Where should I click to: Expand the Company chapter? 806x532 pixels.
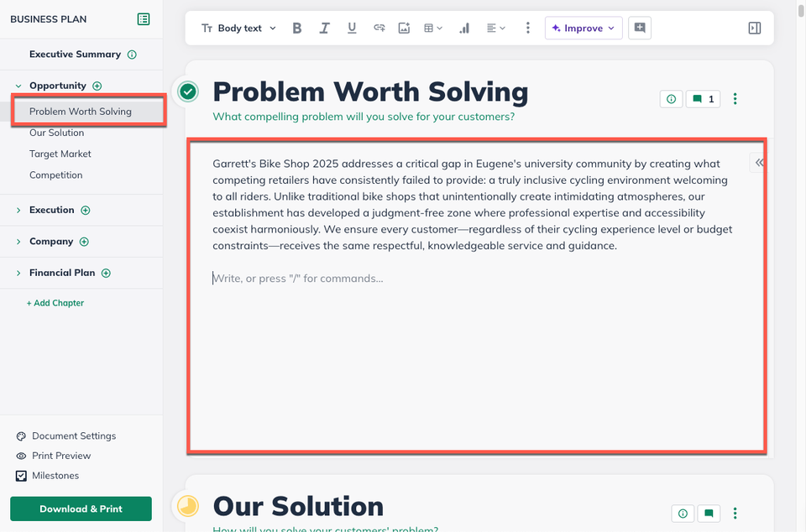(x=18, y=242)
